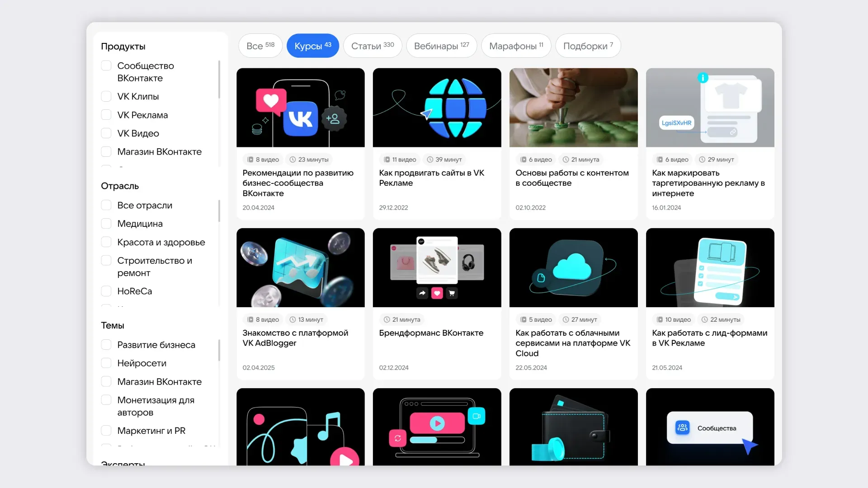
Task: Toggle the VK Видео checkbox
Action: (106, 133)
